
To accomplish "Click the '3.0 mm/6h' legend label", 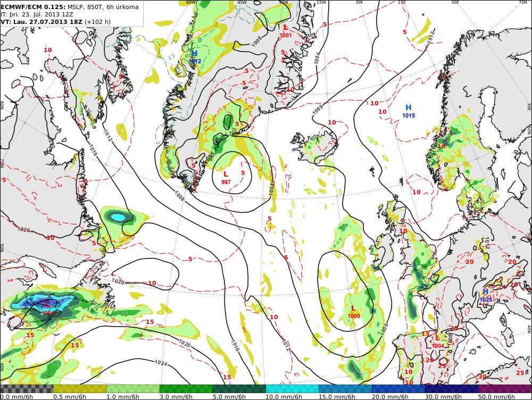I will 176,397.
